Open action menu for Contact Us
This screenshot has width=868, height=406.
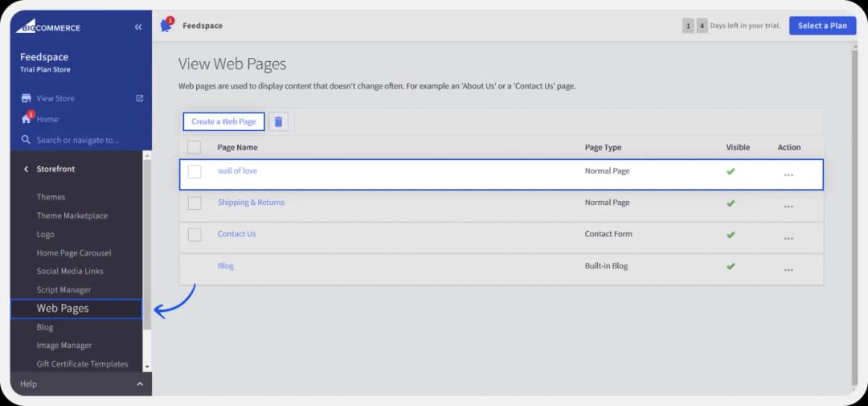[x=788, y=238]
